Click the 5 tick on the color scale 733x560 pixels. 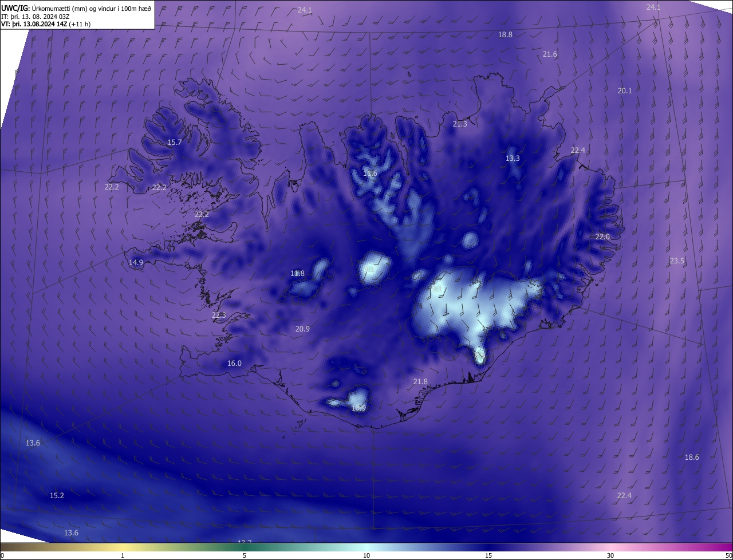click(x=245, y=555)
